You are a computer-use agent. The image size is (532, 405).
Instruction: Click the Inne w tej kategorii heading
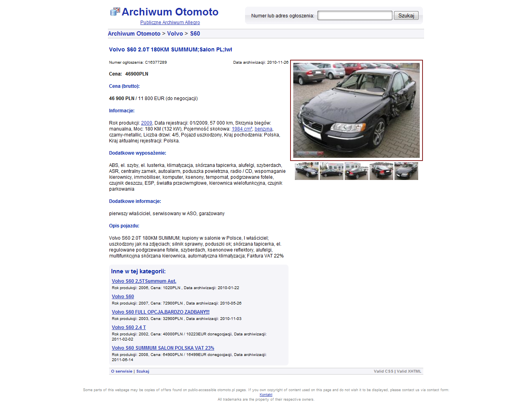[x=138, y=271]
